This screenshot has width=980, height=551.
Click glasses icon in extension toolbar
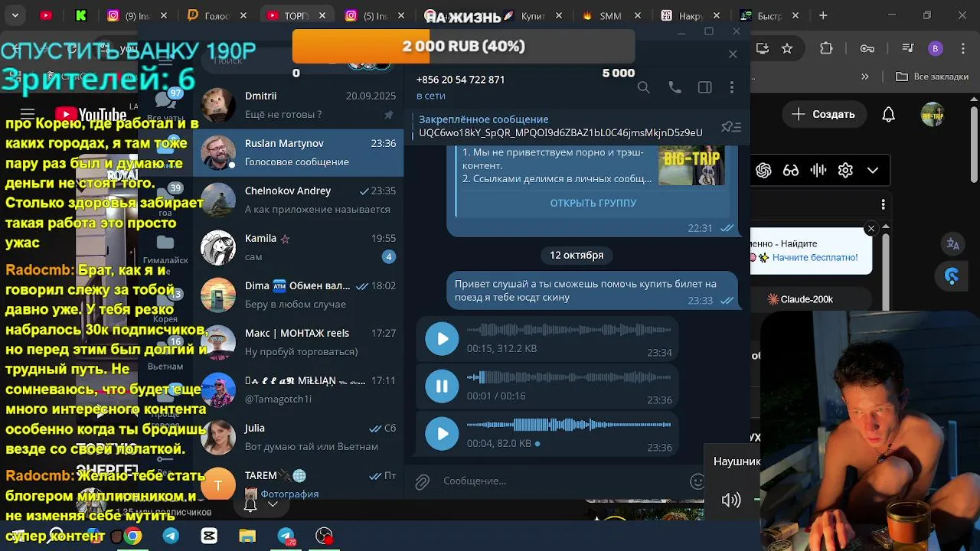point(791,171)
